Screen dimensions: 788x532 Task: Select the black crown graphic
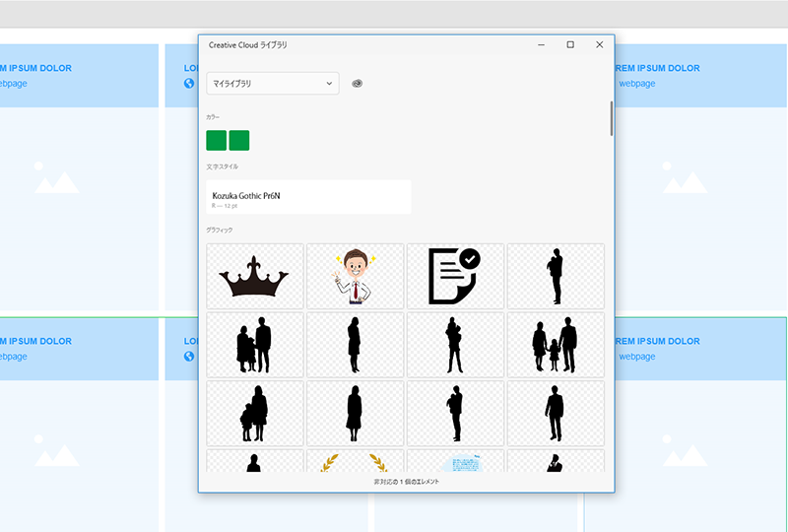click(255, 276)
